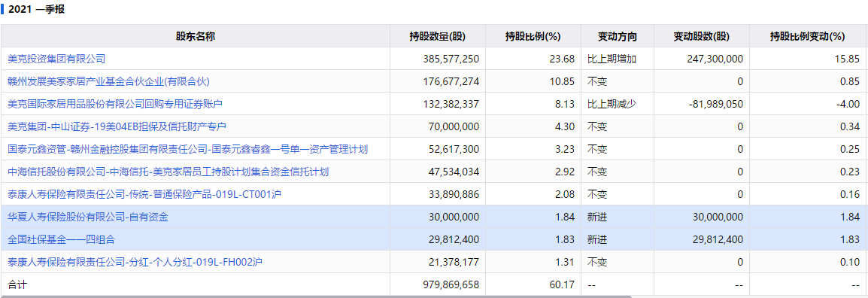Open the 全国社保基金一一四组合 link
The height and width of the screenshot is (298, 868).
coord(62,240)
